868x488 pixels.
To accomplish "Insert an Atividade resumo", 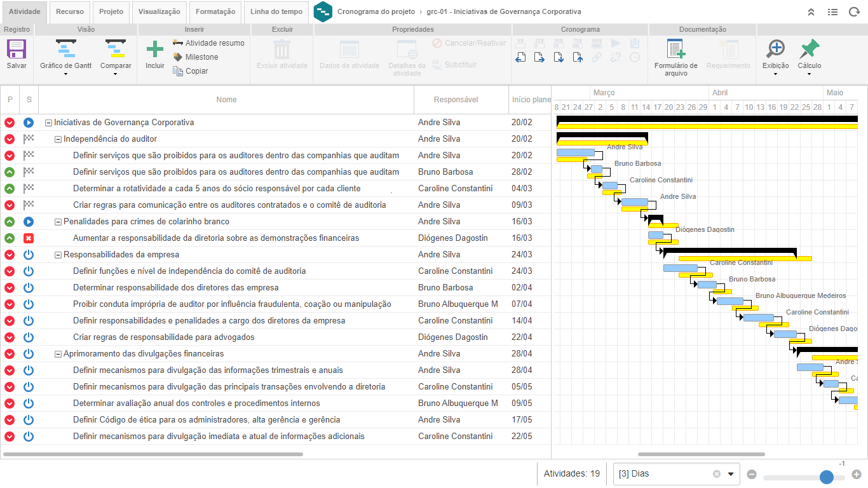I will coord(208,43).
